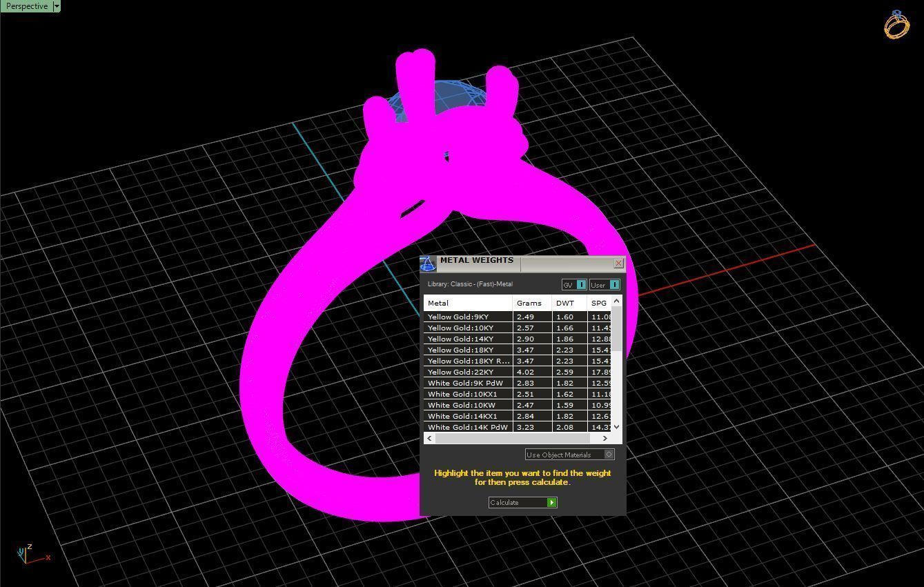This screenshot has height=587, width=924.
Task: Click the Metal Weights scale icon
Action: [428, 264]
